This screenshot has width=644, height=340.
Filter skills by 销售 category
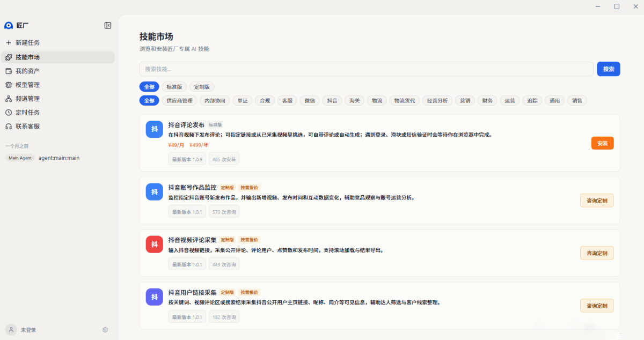[577, 100]
